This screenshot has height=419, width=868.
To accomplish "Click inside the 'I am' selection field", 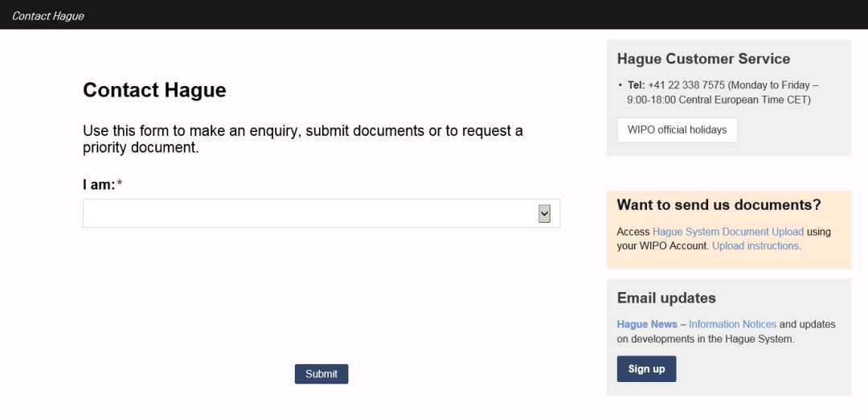I will coord(321,213).
